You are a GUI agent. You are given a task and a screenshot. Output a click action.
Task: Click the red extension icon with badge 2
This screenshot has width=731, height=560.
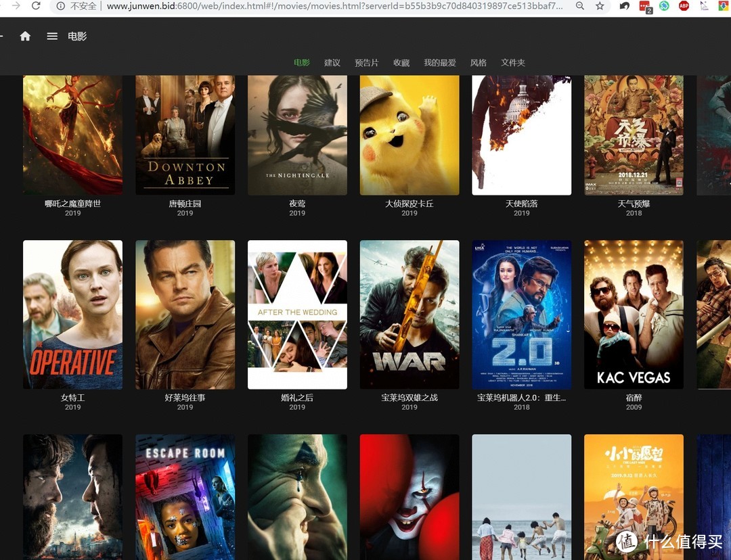(x=645, y=7)
